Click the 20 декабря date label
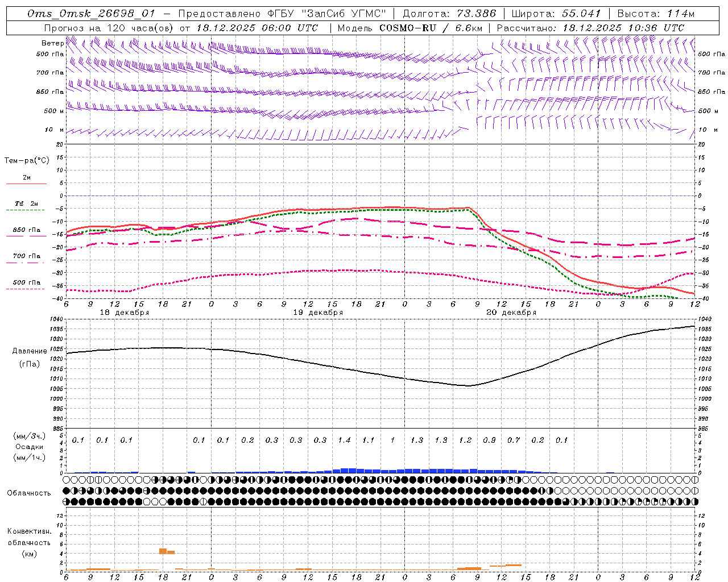The height and width of the screenshot is (582, 728). pos(511,313)
